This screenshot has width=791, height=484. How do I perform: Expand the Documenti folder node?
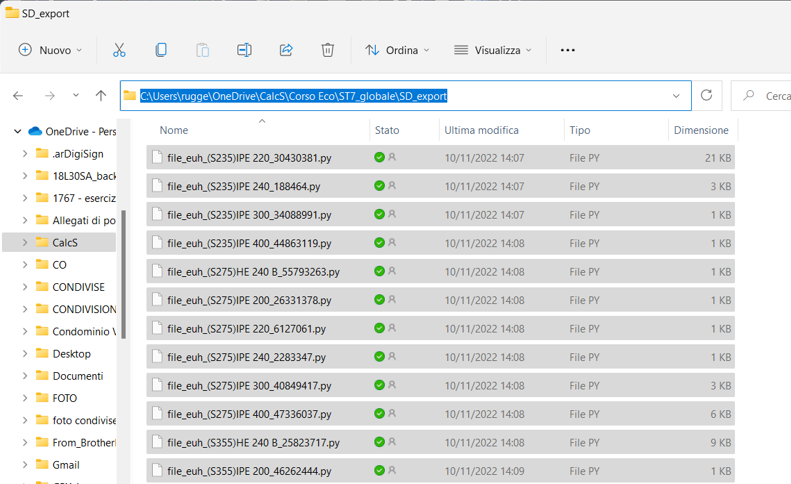25,375
